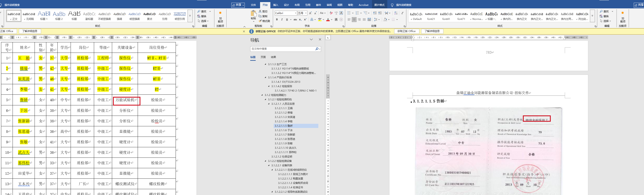Toggle italic formatting

point(282,19)
